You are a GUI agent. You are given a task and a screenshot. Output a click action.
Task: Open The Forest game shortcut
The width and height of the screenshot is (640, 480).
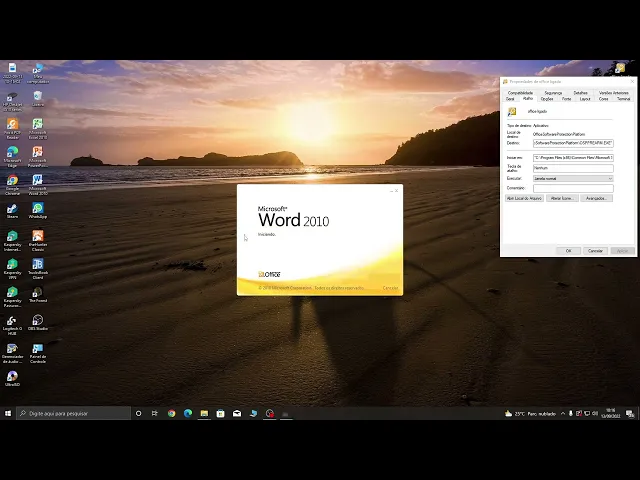coord(38,294)
